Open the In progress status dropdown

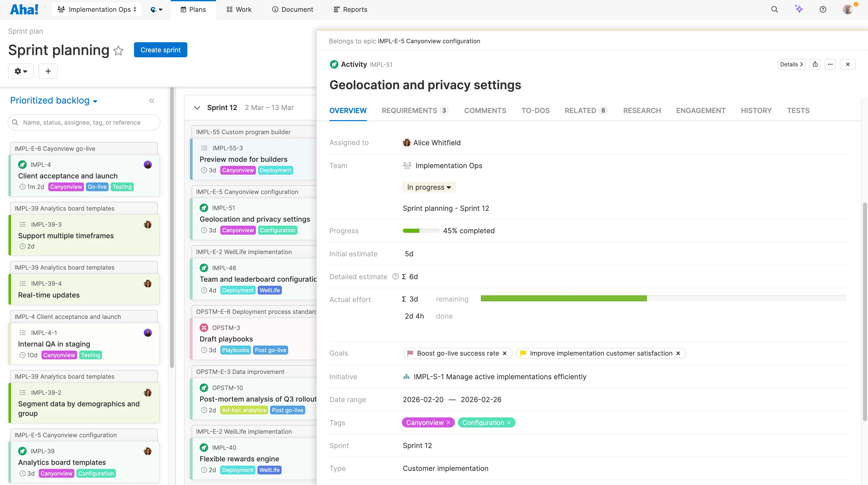tap(429, 187)
